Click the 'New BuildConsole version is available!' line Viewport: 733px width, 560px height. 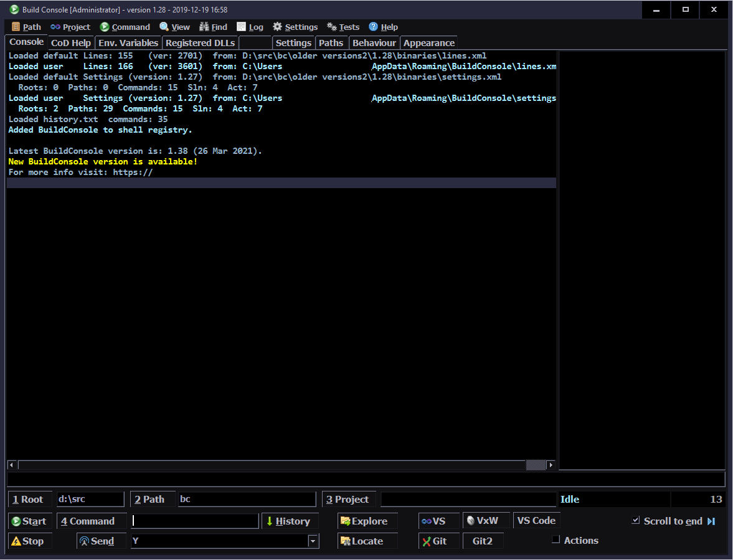click(x=103, y=162)
